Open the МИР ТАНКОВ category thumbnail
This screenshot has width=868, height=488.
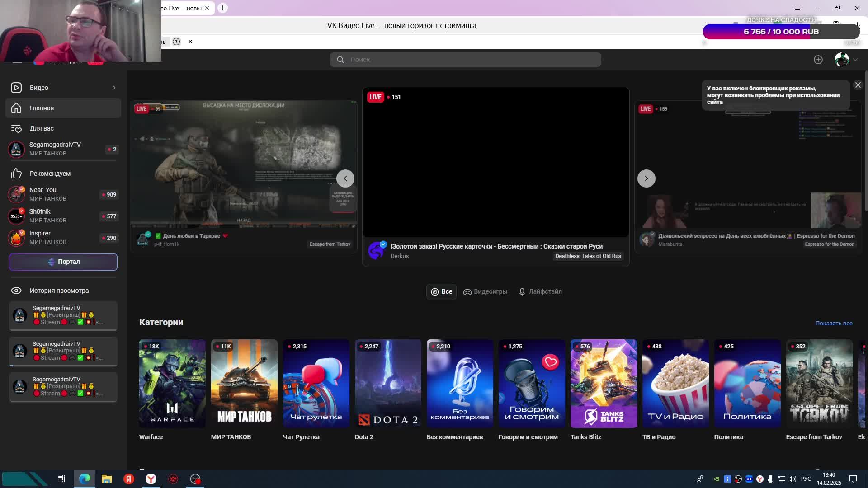(244, 383)
